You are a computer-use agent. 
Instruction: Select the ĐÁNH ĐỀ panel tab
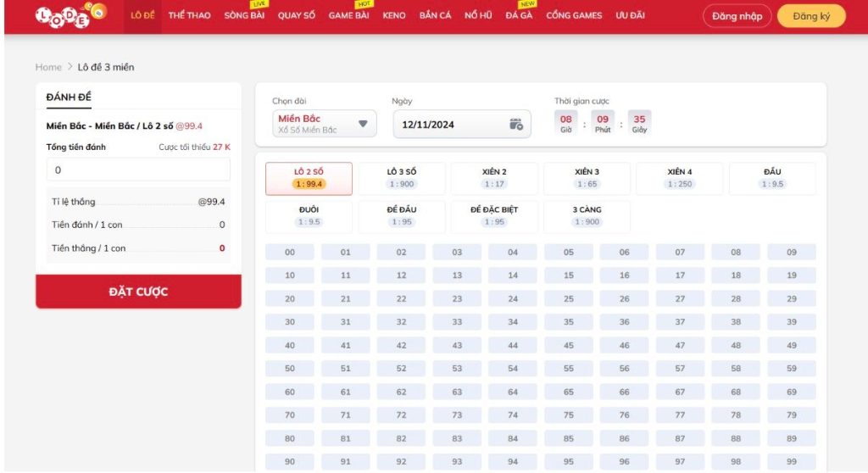point(69,97)
